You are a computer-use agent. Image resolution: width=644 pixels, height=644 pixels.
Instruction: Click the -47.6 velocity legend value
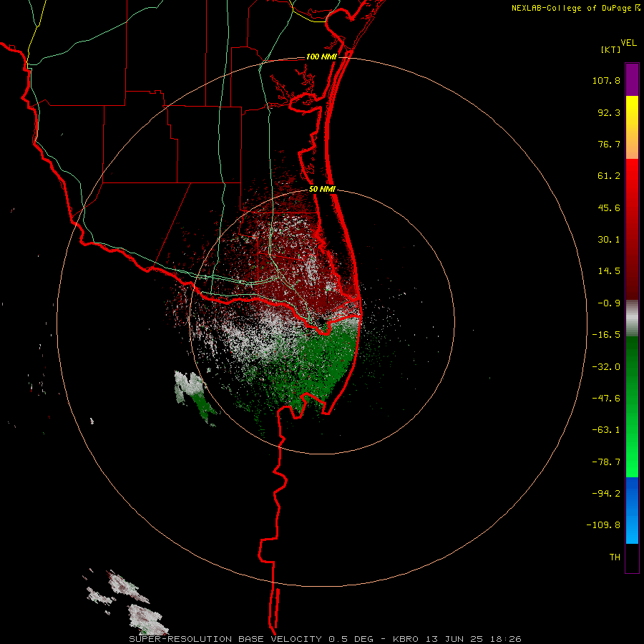(606, 399)
